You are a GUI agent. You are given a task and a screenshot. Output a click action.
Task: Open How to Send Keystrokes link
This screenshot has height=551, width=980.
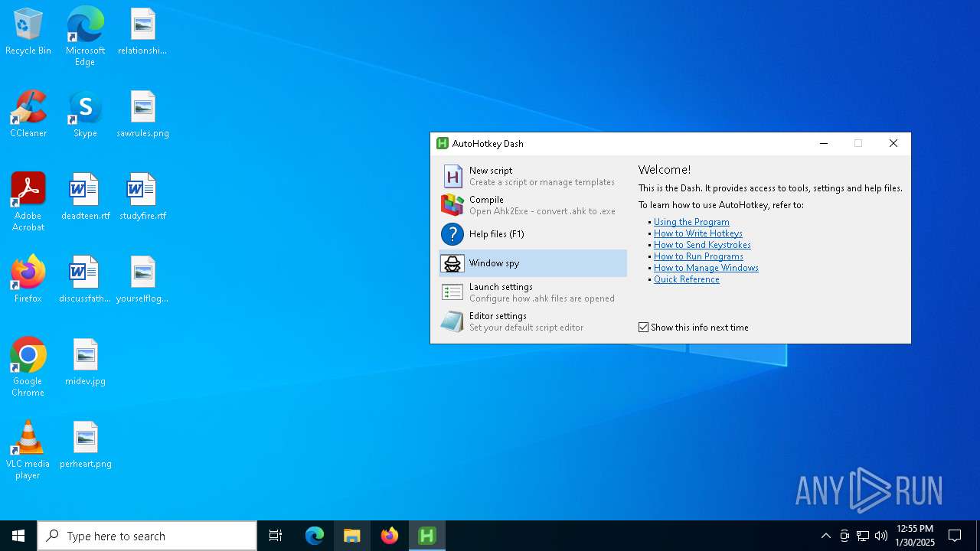(x=702, y=245)
